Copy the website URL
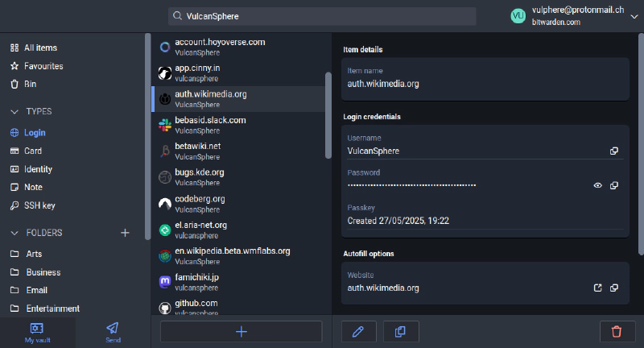 [x=614, y=288]
